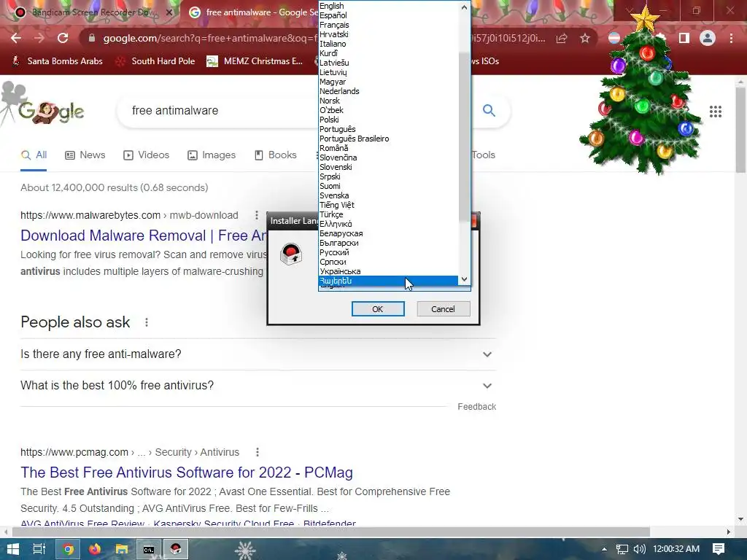Click in the Google search box
The image size is (747, 560).
pyautogui.click(x=219, y=111)
